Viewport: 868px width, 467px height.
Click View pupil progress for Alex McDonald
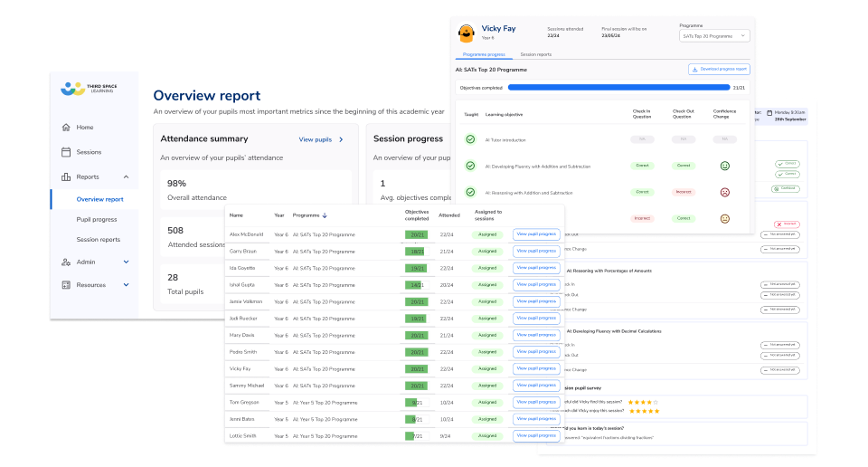pos(536,234)
